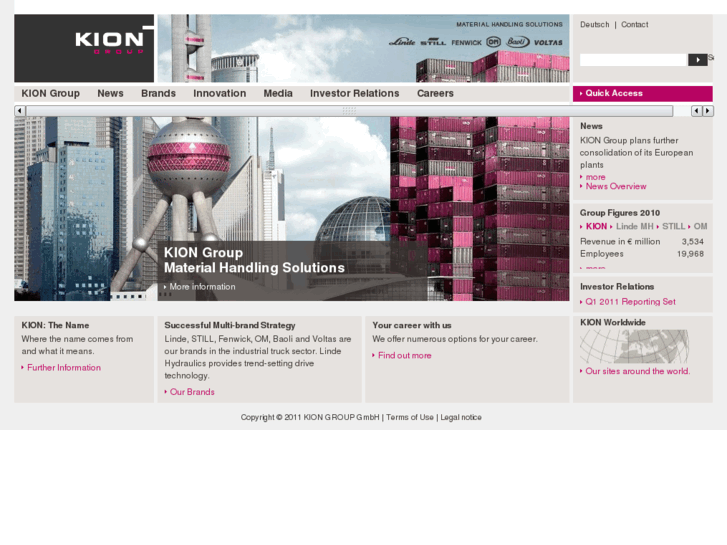
Task: Click the previous slide arrow at right
Action: click(696, 111)
